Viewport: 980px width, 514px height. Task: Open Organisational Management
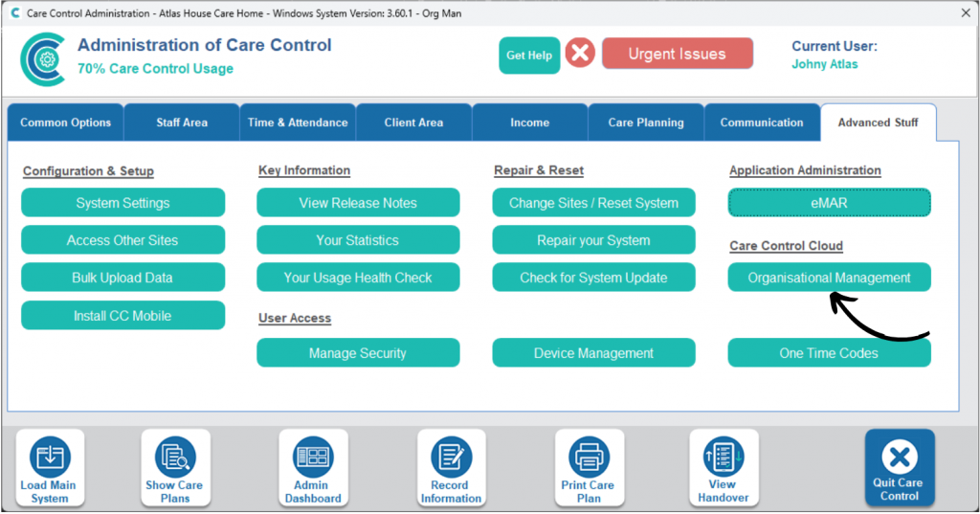(830, 278)
